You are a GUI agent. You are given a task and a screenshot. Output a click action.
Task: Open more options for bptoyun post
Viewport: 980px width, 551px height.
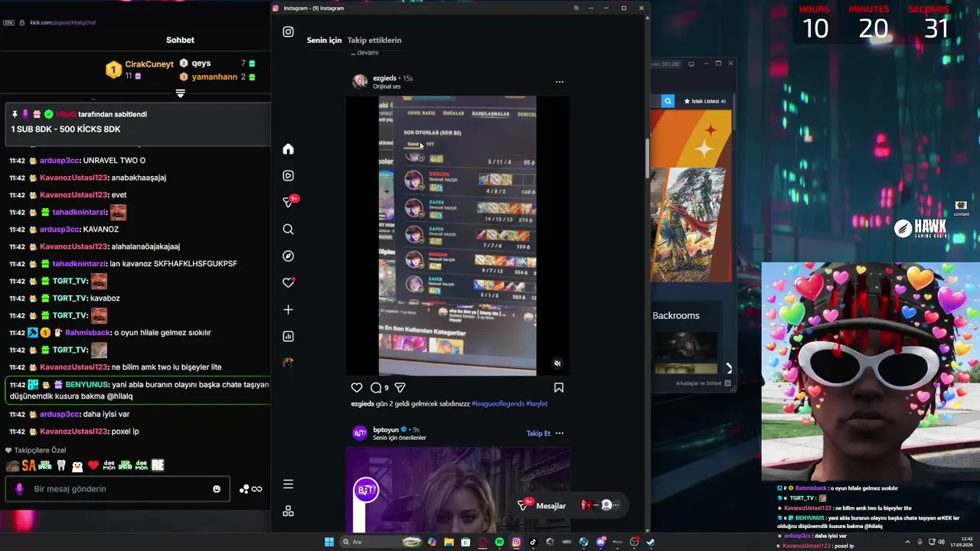tap(560, 433)
